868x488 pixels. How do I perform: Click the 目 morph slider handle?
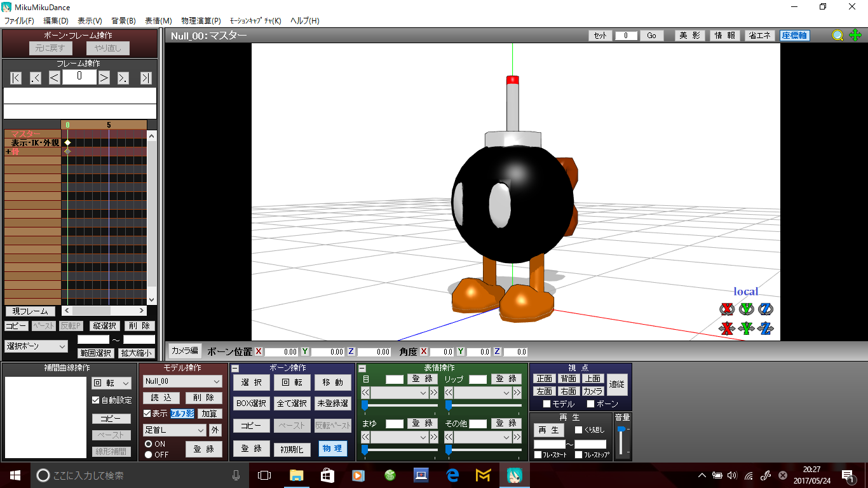coord(365,405)
